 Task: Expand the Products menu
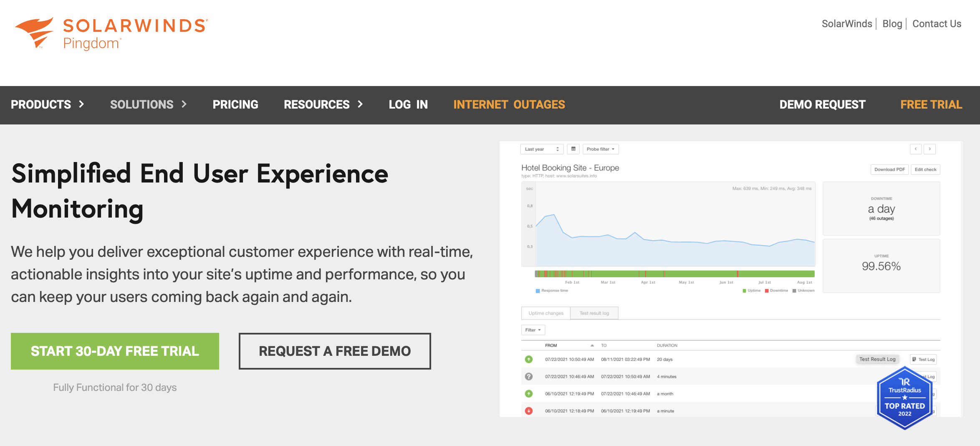click(x=41, y=104)
